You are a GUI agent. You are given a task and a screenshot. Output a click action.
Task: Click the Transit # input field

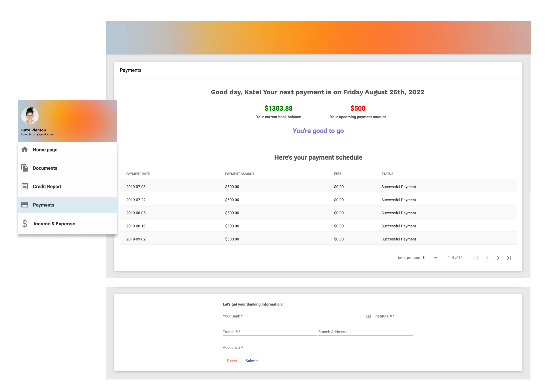click(270, 332)
